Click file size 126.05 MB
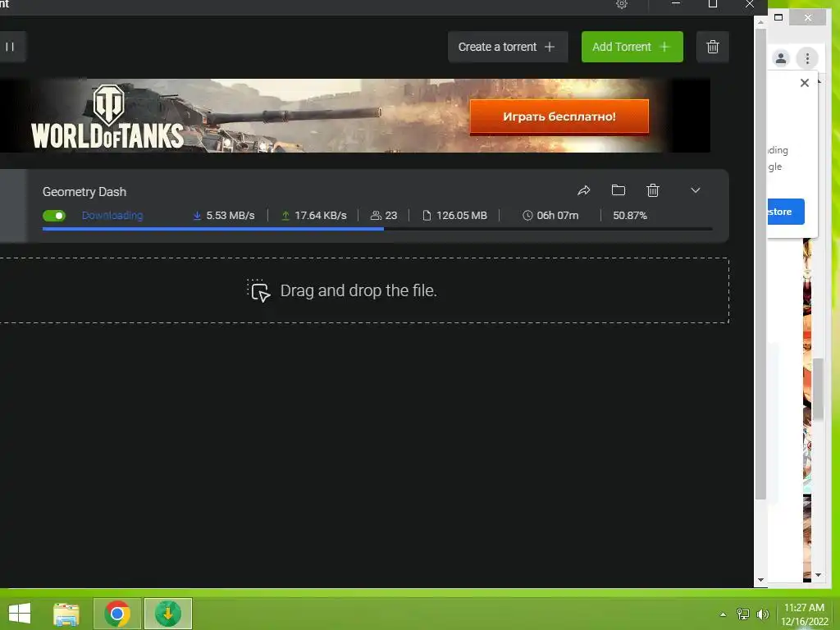 point(455,216)
